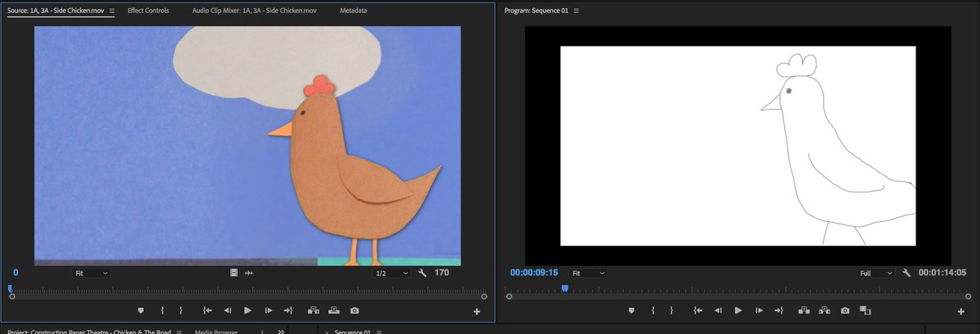
Task: Mark In point in Program monitor
Action: tap(653, 310)
